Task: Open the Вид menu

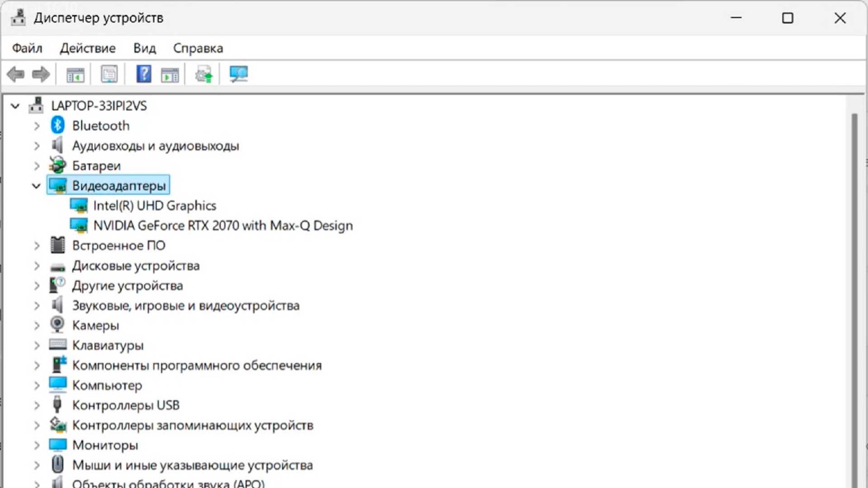Action: pos(144,48)
